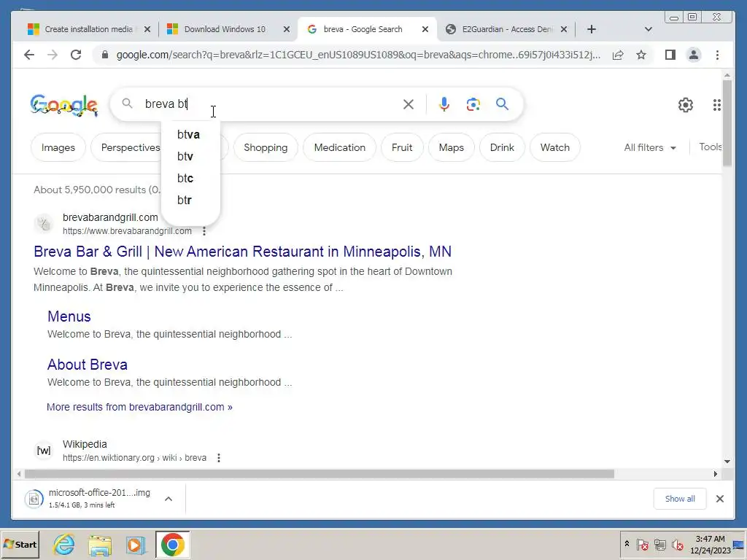The height and width of the screenshot is (560, 747).
Task: Select Maps filter chip
Action: coord(451,147)
